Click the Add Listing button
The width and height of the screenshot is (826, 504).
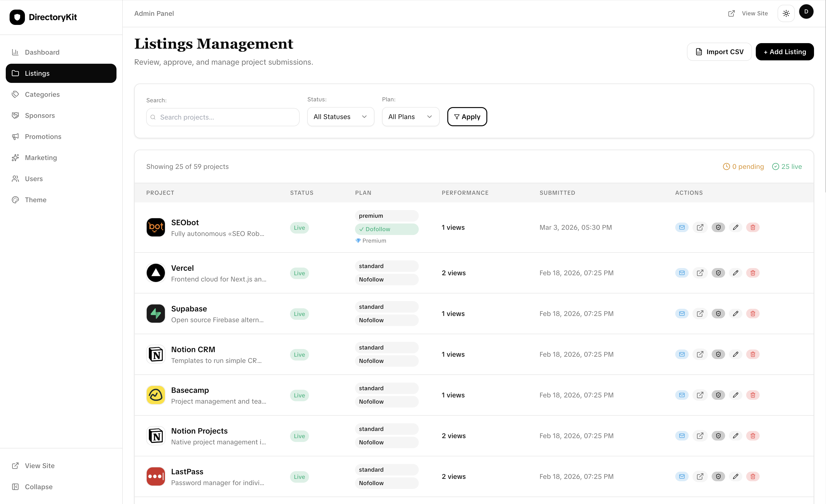coord(784,52)
